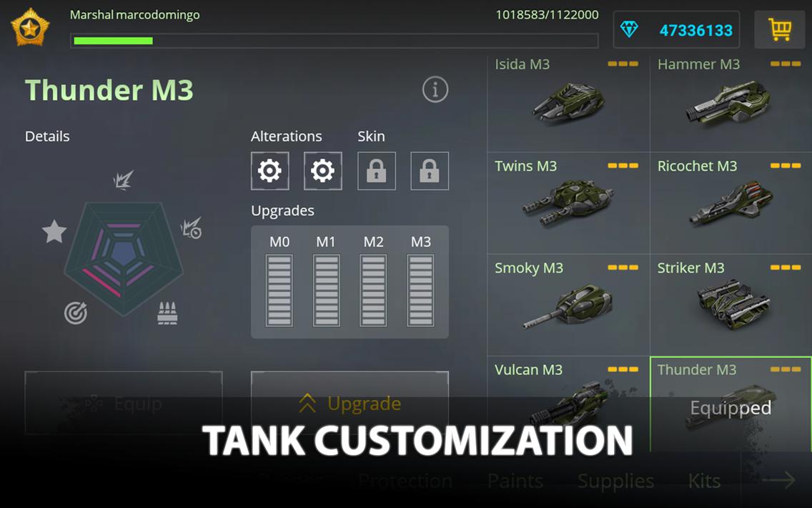Screen dimensions: 812x508
Task: Switch to the Supplies tab
Action: 615,481
